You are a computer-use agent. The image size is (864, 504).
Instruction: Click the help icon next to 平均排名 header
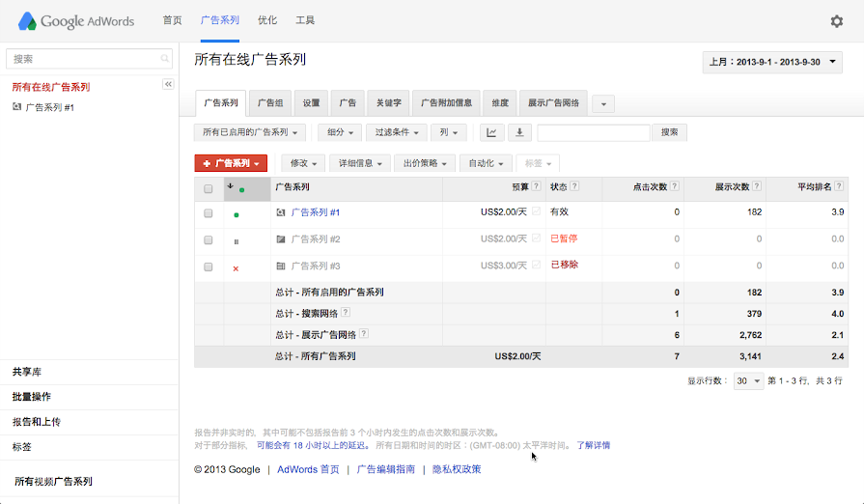click(x=839, y=186)
